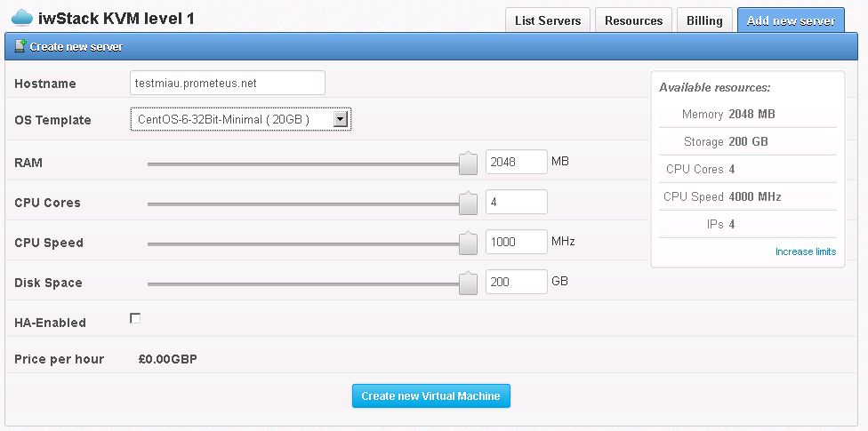Focus the Hostname input field

tap(228, 83)
